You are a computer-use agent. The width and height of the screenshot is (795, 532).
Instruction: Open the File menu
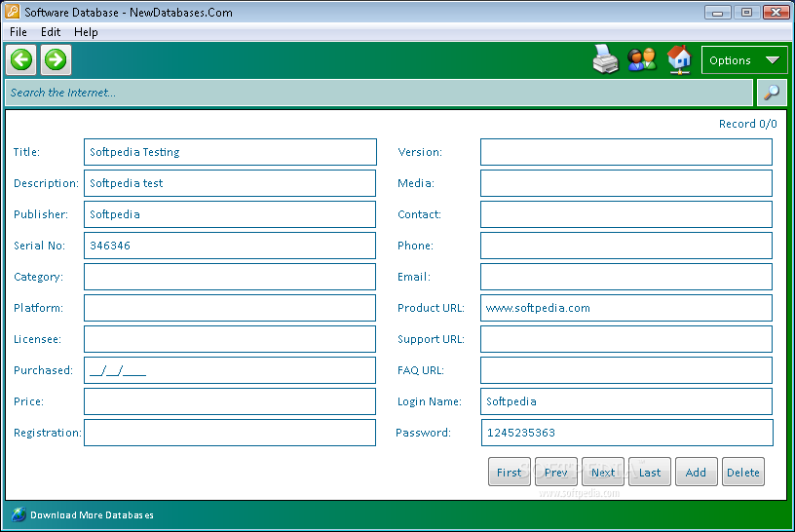19,32
